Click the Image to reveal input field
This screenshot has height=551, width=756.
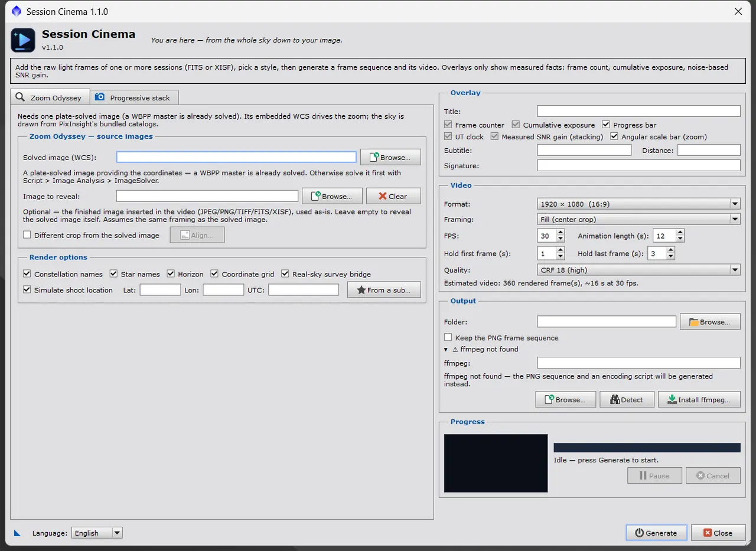tap(207, 196)
